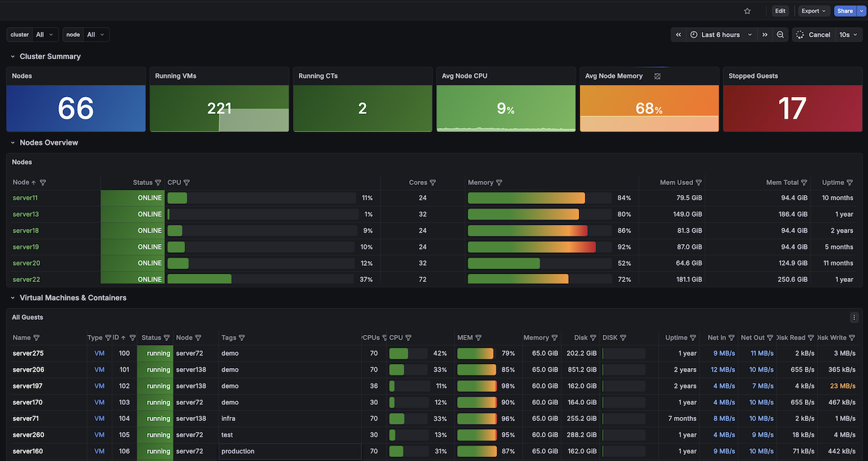Zoom out the time range
This screenshot has height=461, width=868.
coord(781,35)
